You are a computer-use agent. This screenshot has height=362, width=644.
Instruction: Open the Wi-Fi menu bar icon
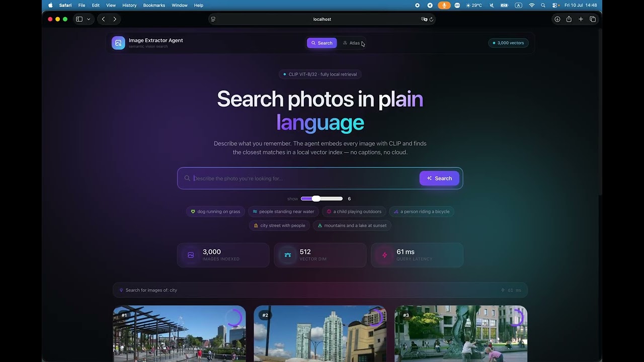pyautogui.click(x=532, y=5)
